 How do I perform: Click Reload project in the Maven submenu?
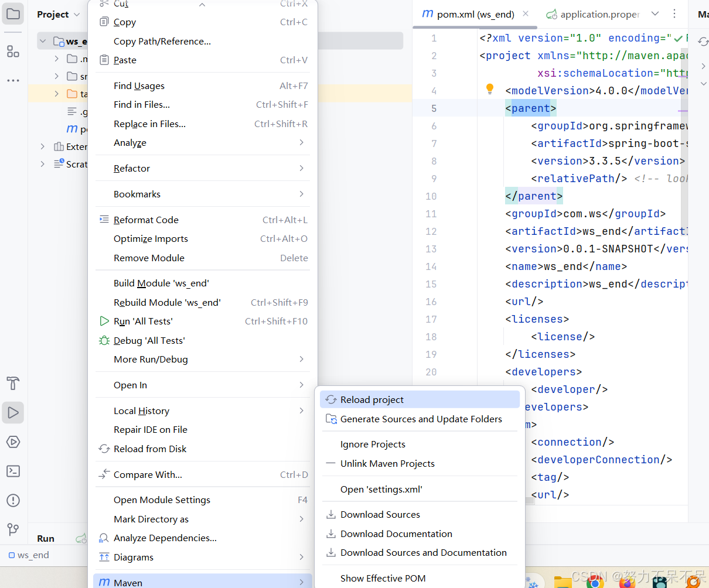[371, 399]
